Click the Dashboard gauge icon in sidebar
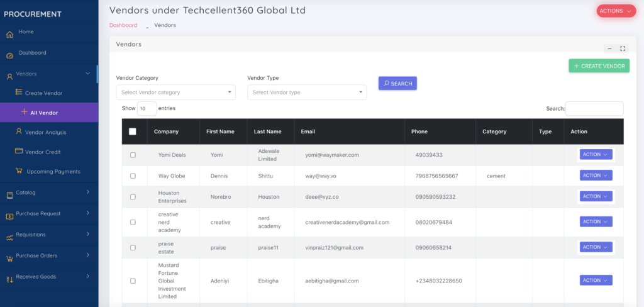The height and width of the screenshot is (307, 644). pos(9,55)
